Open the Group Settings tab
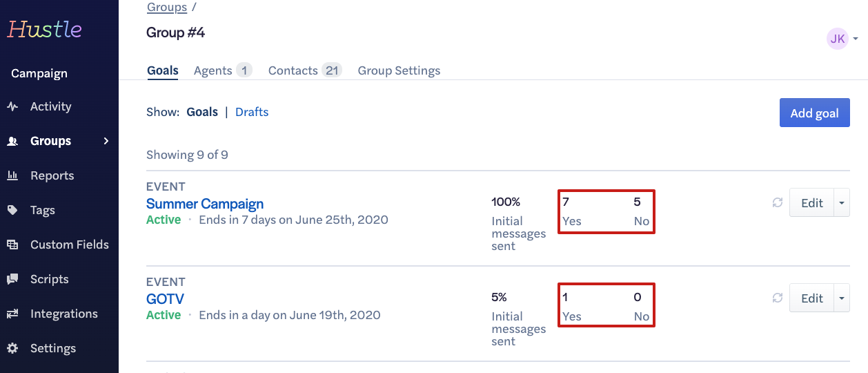 pos(399,70)
